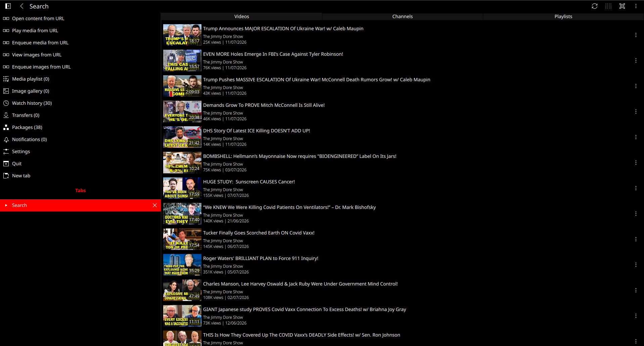Open "DHS Story Of Latest ICE Killing" title
The height and width of the screenshot is (346, 644).
257,131
